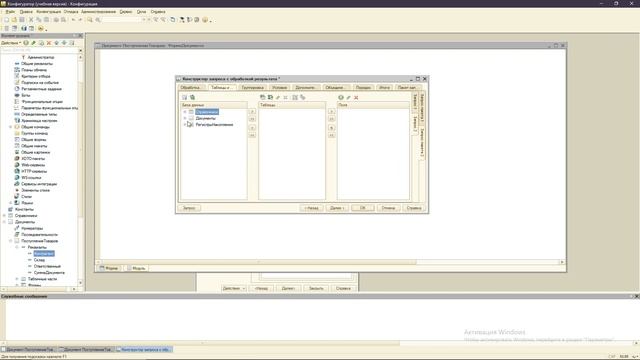Viewport: 640px width, 360px height.
Task: Open the Отладка menu
Action: tap(71, 12)
